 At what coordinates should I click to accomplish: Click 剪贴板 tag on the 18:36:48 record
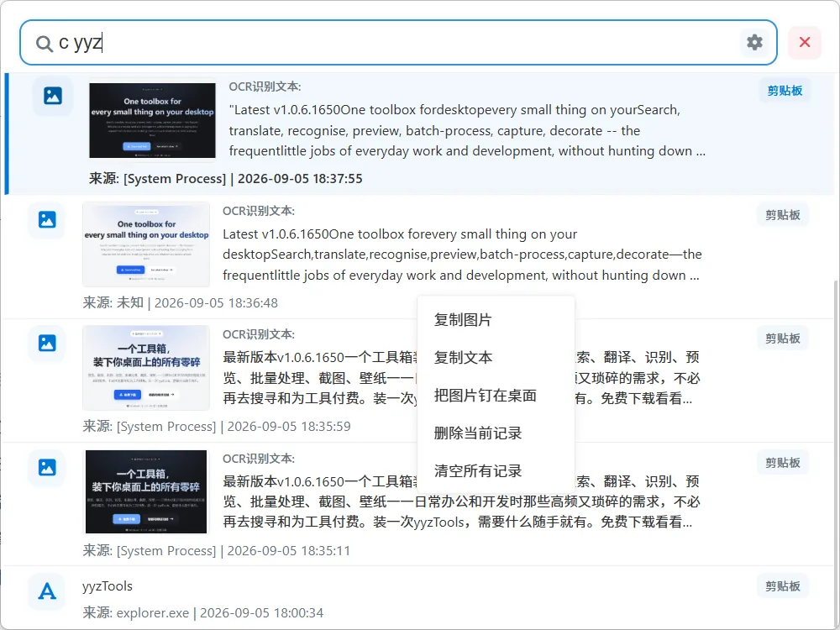[782, 215]
